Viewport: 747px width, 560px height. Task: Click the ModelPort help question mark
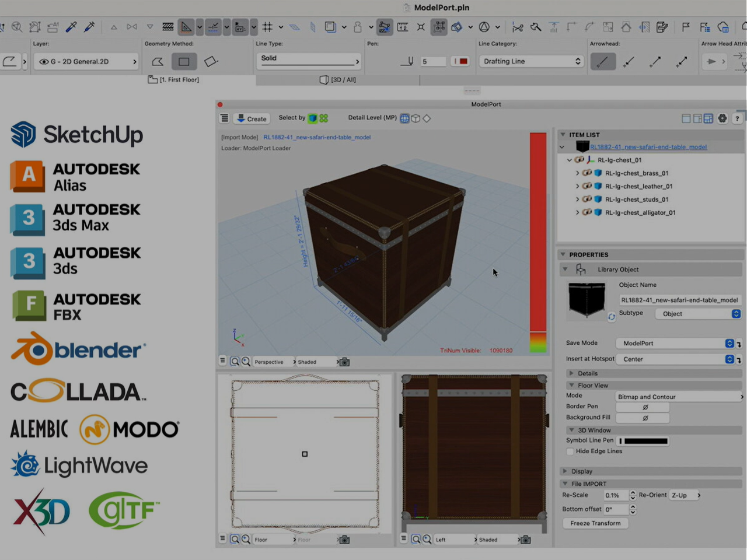tap(737, 118)
